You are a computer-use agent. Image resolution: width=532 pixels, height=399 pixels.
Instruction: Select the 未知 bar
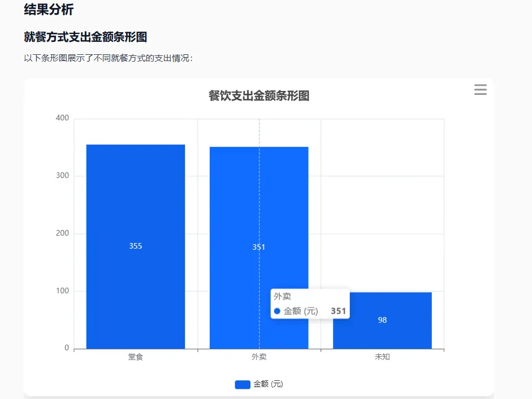(382, 320)
